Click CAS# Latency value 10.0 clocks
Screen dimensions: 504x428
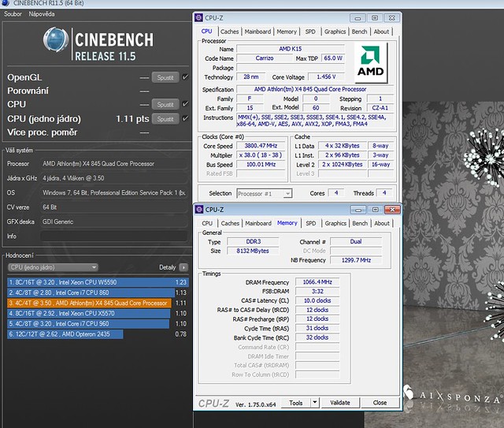click(x=317, y=300)
